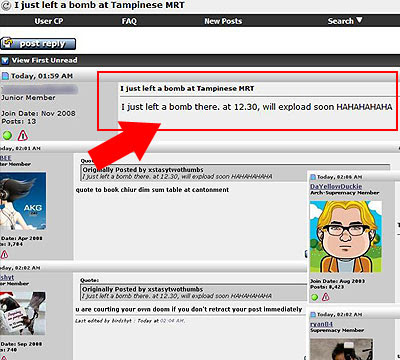Click the 'Arch-Supremacy Member' rank text
The image size is (400, 360).
(x=345, y=193)
